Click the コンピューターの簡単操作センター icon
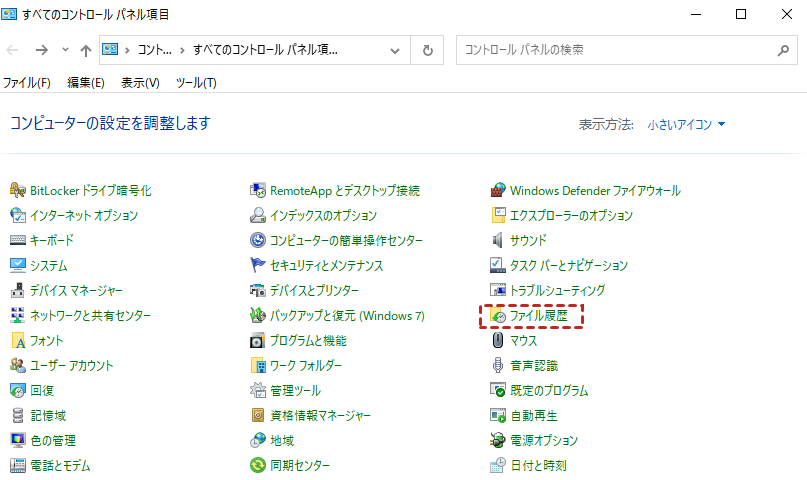 [x=258, y=240]
